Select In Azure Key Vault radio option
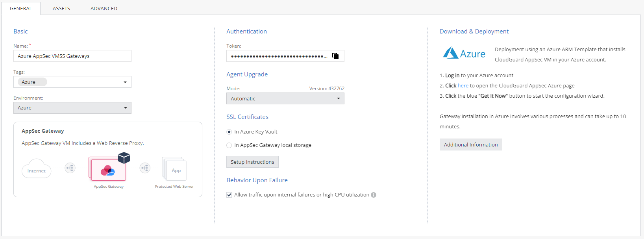Viewport: 644px width, 239px height. click(229, 132)
